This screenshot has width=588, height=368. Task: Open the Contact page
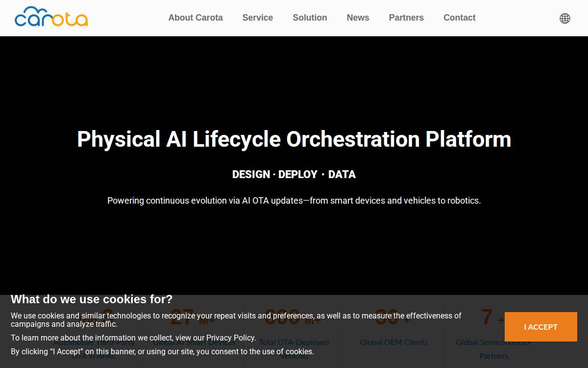(460, 18)
